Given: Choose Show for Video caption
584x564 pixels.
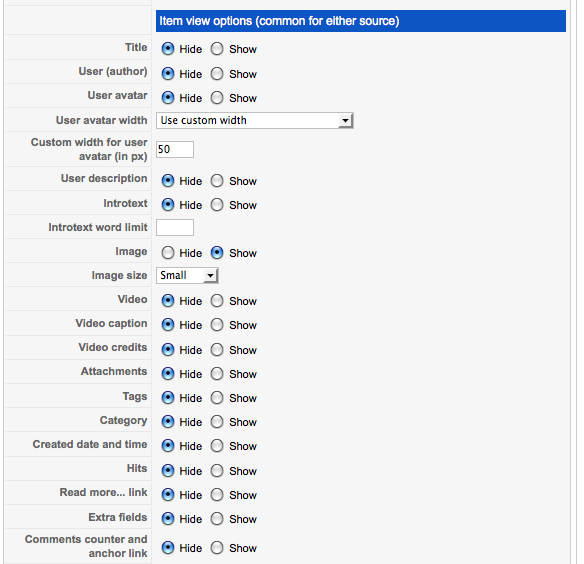Looking at the screenshot, I should click(217, 325).
